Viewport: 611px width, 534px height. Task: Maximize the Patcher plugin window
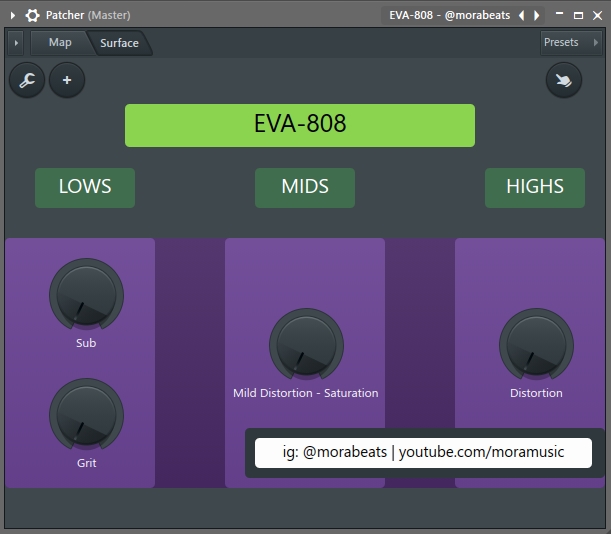click(x=578, y=15)
